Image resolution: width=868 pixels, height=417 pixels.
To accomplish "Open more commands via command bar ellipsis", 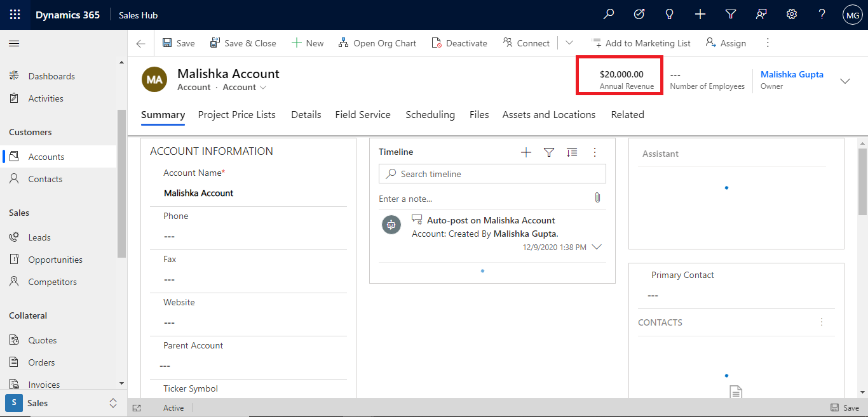I will click(768, 43).
